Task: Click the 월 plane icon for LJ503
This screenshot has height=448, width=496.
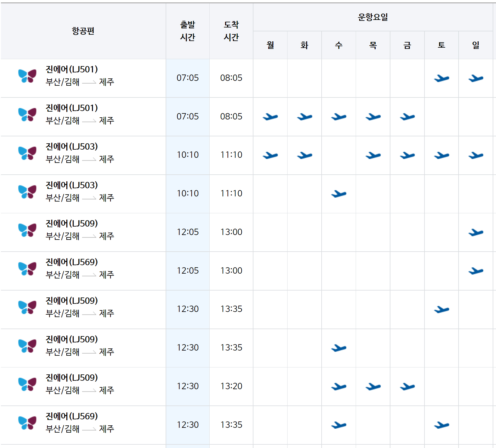Action: [x=270, y=155]
